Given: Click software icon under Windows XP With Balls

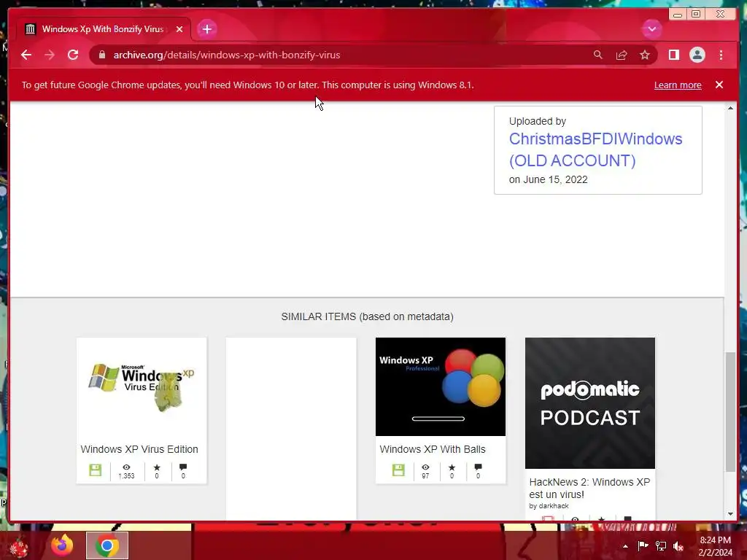Looking at the screenshot, I should pyautogui.click(x=398, y=470).
